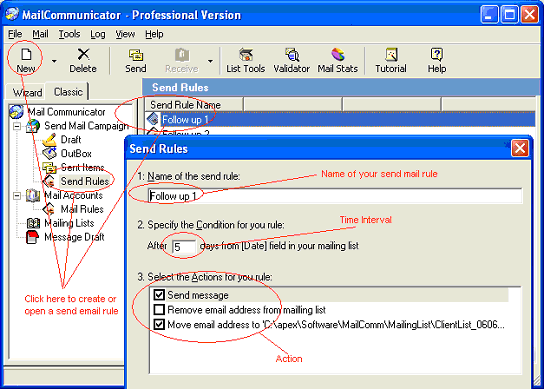This screenshot has width=544, height=389.
Task: Collapse the Mail Accounts tree node
Action: [17, 196]
